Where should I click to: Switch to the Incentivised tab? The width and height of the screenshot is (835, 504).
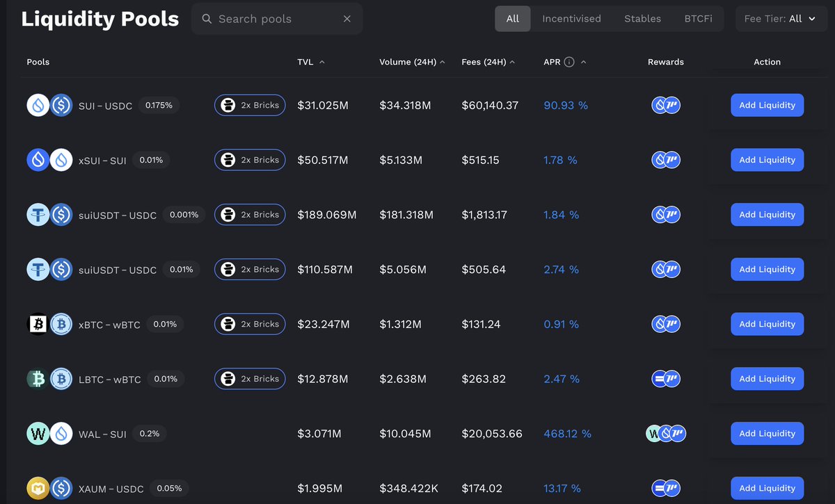click(571, 19)
